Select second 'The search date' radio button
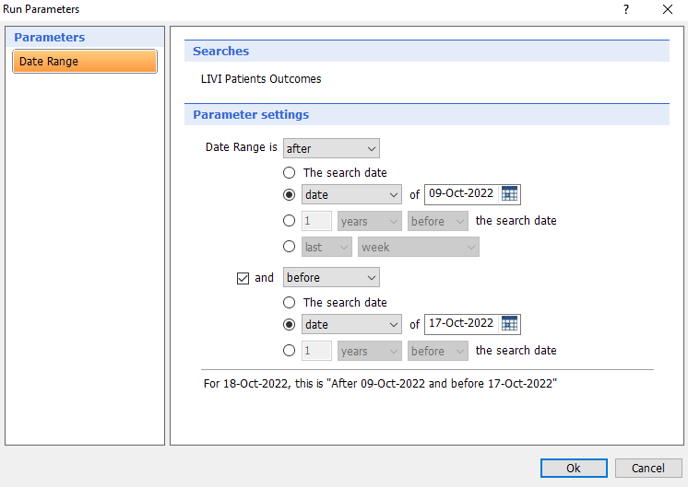This screenshot has width=688, height=487. click(x=289, y=302)
